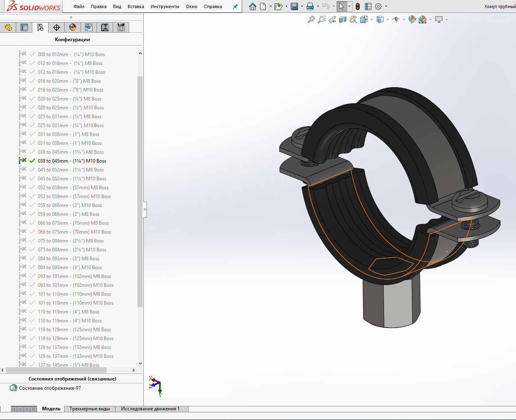
Task: Activate the Section View tool
Action: click(343, 19)
